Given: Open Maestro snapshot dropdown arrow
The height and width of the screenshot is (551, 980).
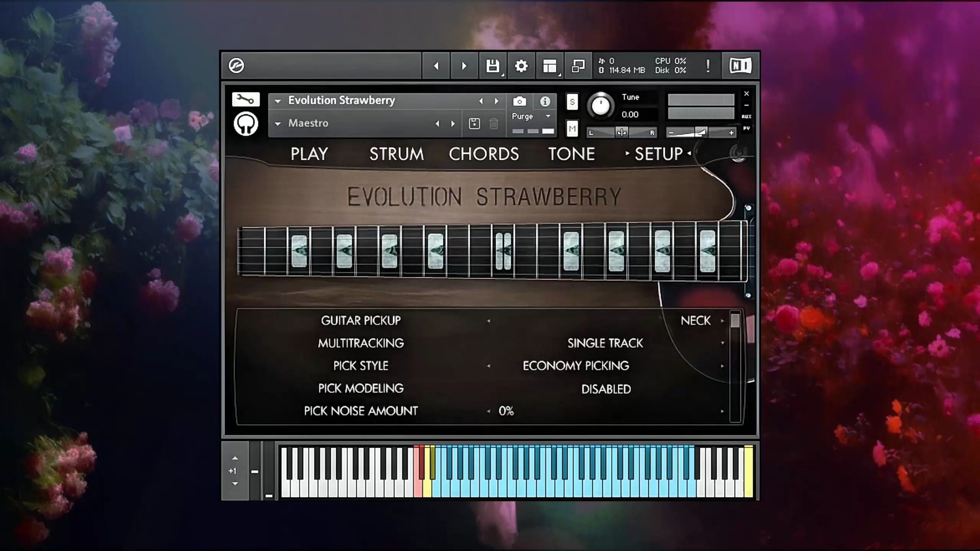Looking at the screenshot, I should tap(278, 124).
